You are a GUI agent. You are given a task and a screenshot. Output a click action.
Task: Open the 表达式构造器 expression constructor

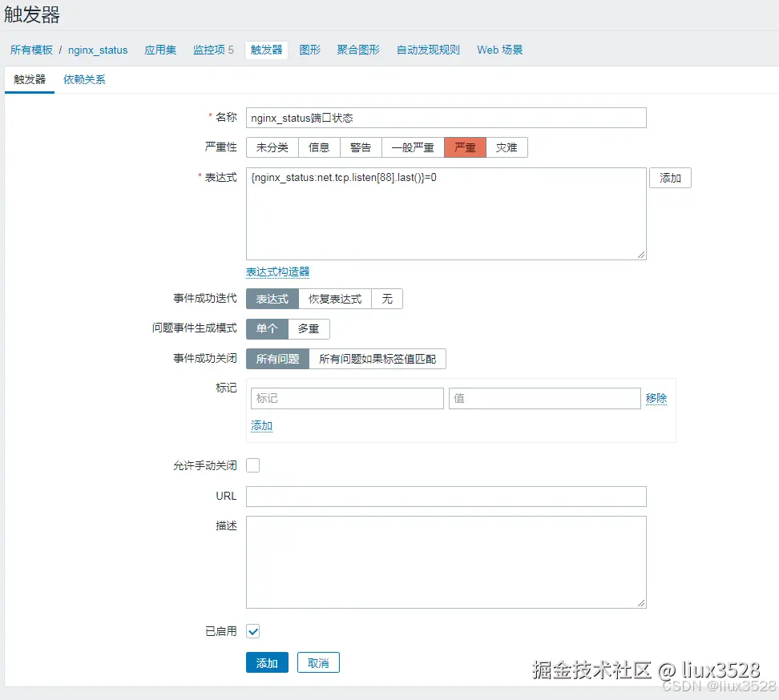click(277, 270)
